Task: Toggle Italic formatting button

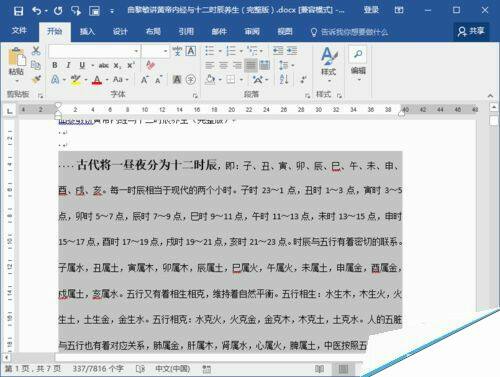Action: tap(68, 65)
